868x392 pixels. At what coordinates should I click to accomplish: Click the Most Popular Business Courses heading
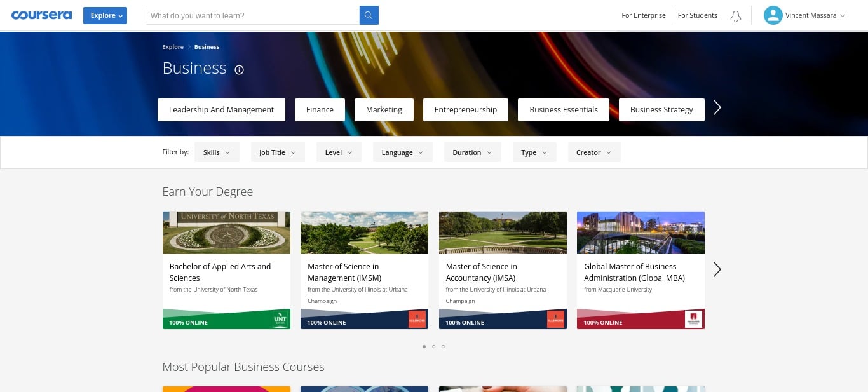click(x=243, y=367)
